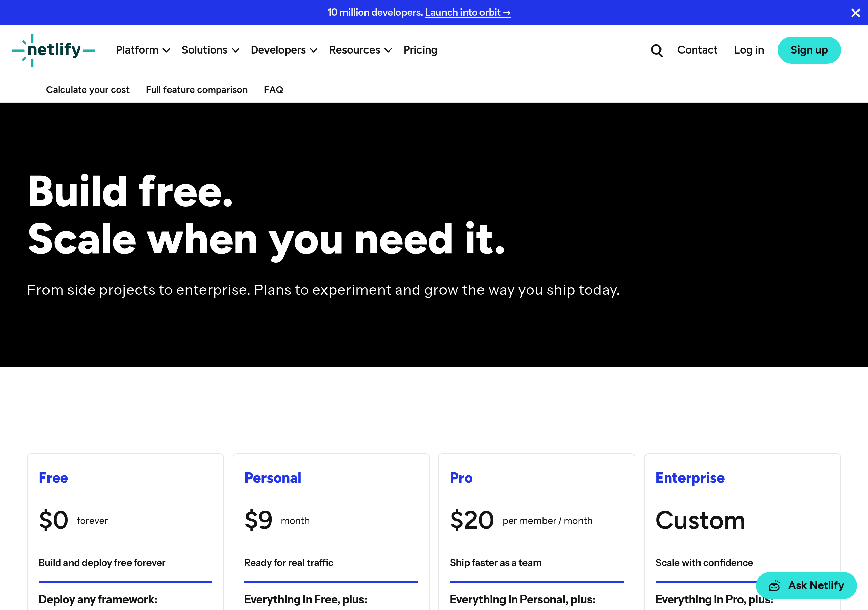
Task: Open the Developers dropdown
Action: pos(284,50)
